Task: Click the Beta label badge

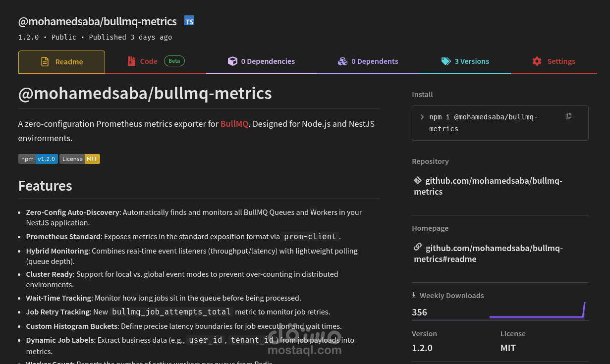Action: coord(174,61)
